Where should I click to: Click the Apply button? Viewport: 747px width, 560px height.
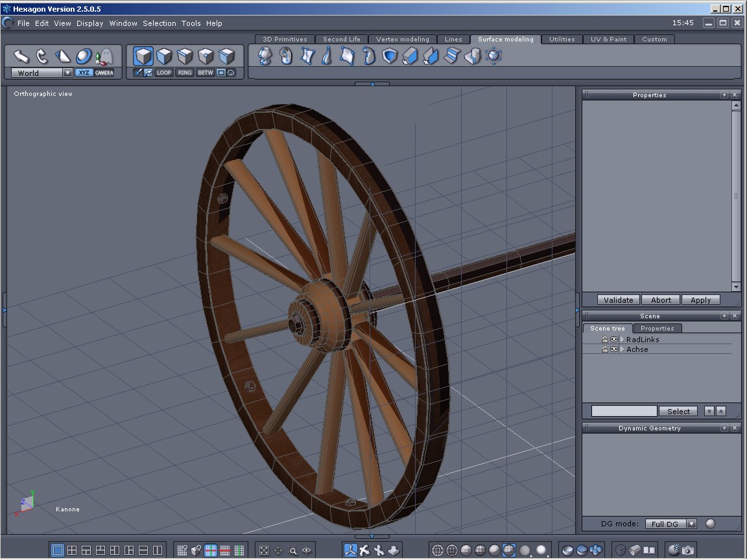700,300
